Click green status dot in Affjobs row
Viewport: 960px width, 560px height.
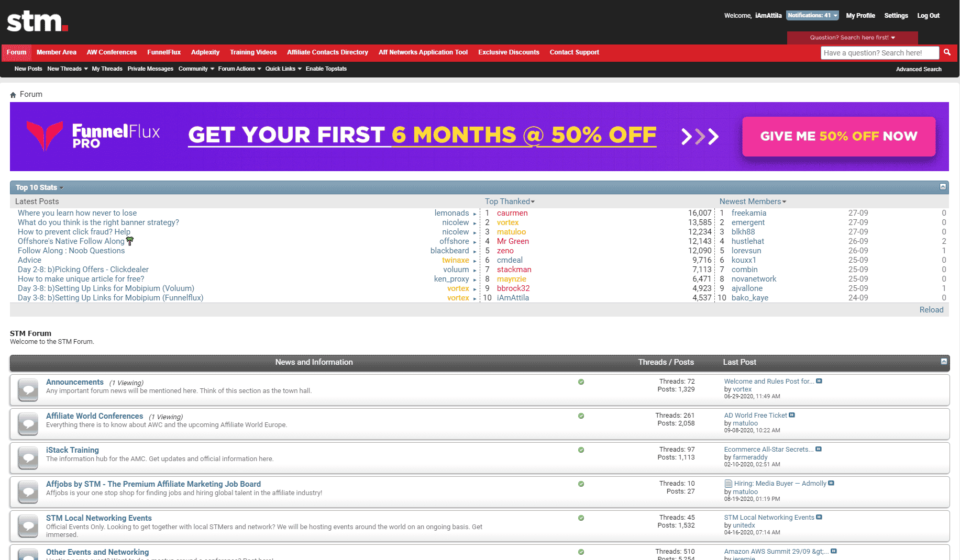(581, 484)
